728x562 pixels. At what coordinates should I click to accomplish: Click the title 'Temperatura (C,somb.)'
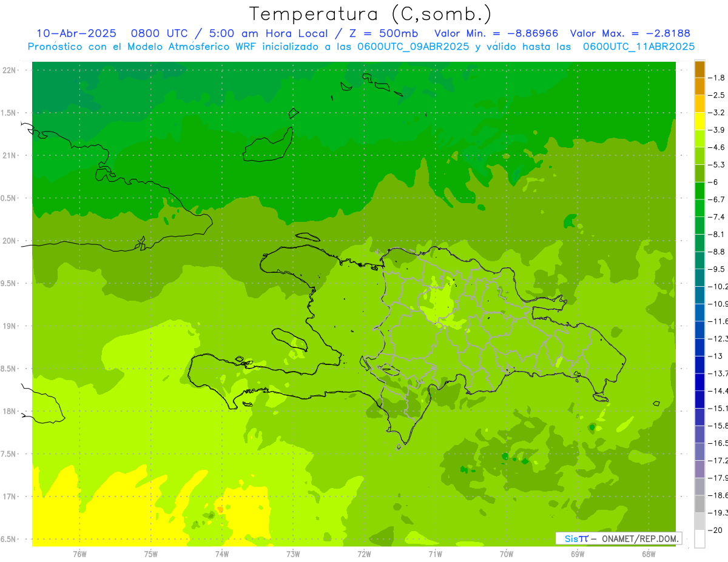[371, 14]
